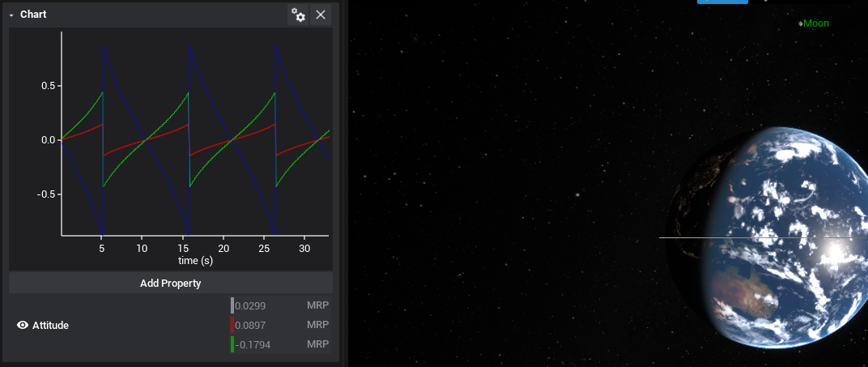Toggle Attitude visibility eye icon
868x367 pixels.
(23, 325)
